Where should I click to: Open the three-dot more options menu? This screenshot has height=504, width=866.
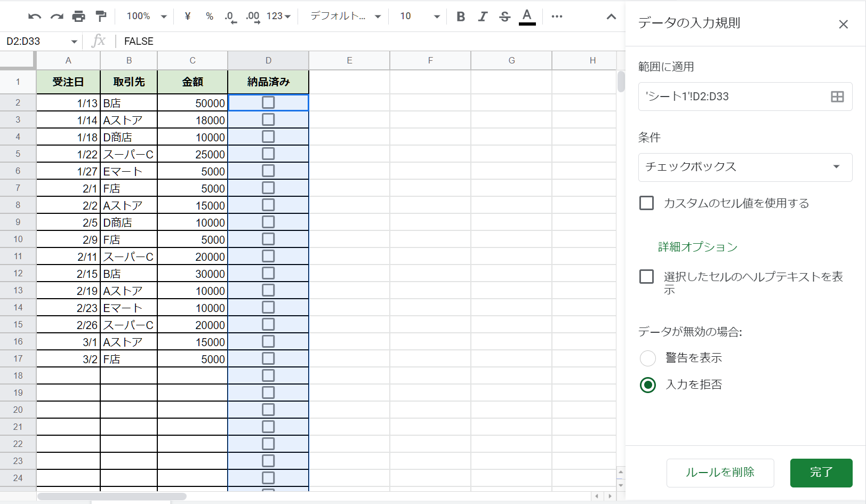point(557,17)
